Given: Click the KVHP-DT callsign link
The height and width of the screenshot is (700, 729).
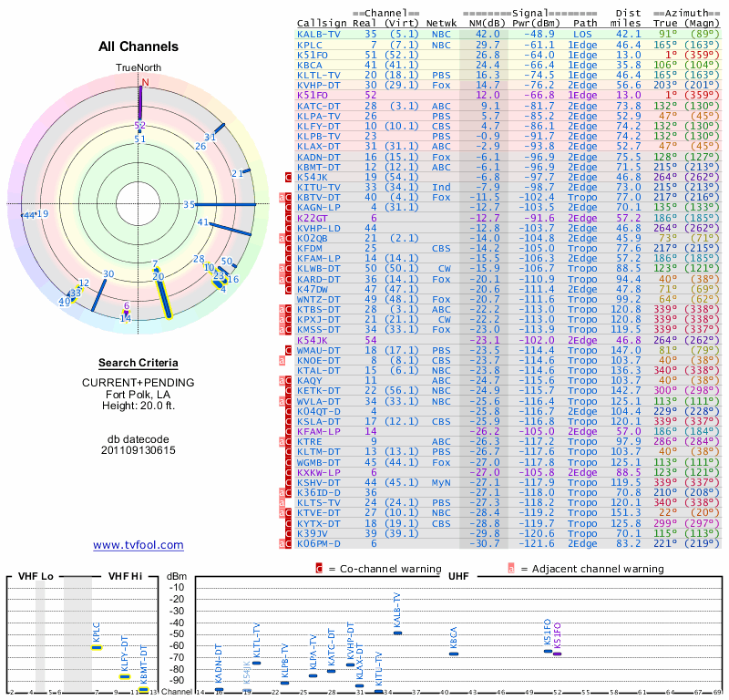Looking at the screenshot, I should 318,85.
